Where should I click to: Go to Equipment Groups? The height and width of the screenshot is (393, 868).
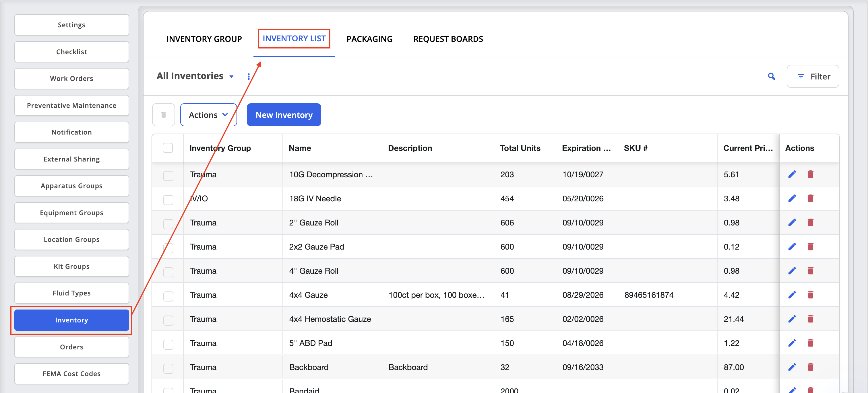click(71, 213)
